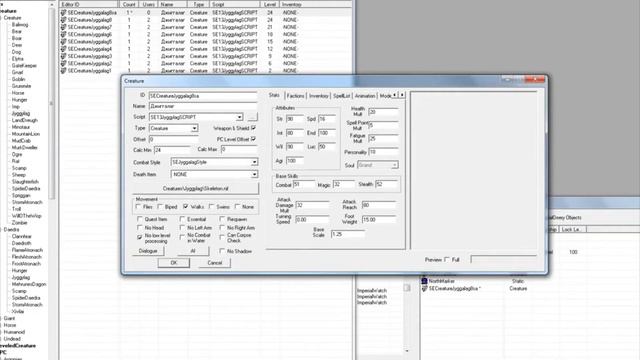
Task: Select Jyggalag under the Creature tree
Action: coord(21,113)
